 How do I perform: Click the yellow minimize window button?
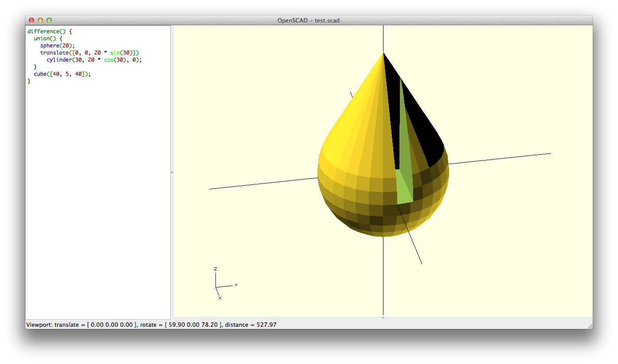tap(40, 20)
